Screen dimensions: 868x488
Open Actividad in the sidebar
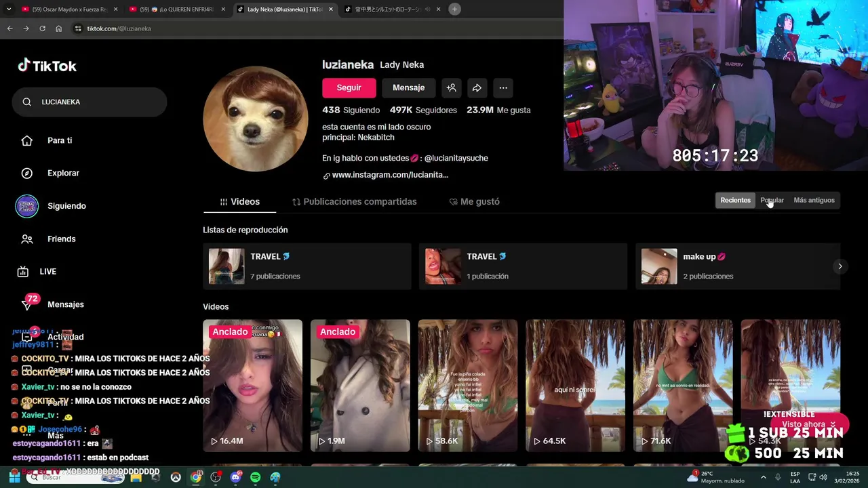click(65, 337)
